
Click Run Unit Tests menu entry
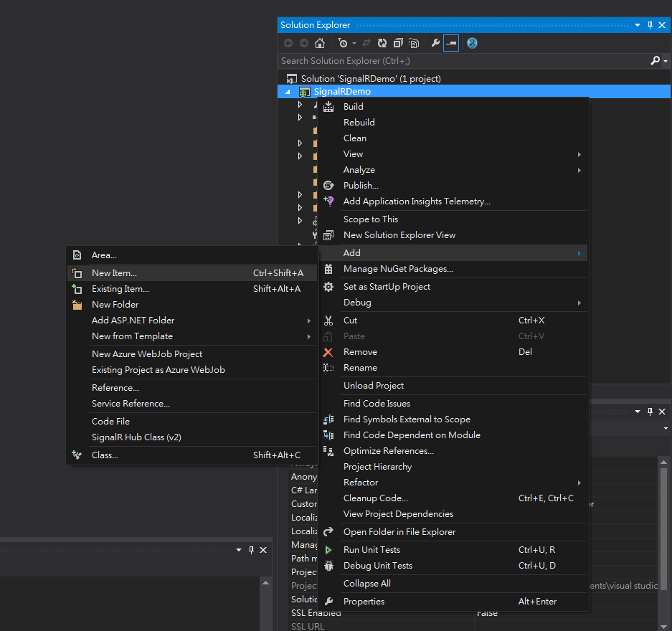click(372, 550)
